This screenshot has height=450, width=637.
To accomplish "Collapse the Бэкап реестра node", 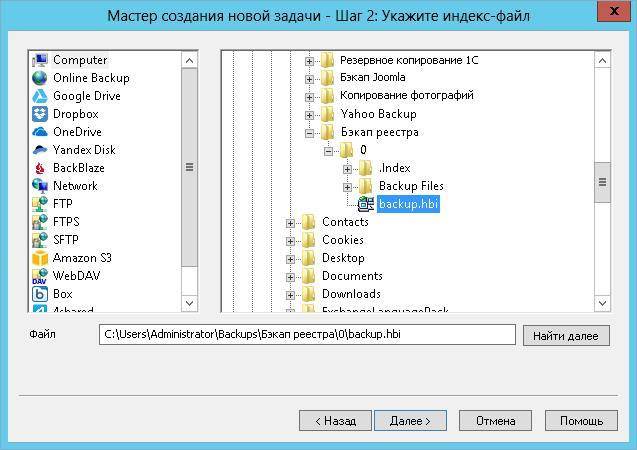I will pyautogui.click(x=309, y=133).
